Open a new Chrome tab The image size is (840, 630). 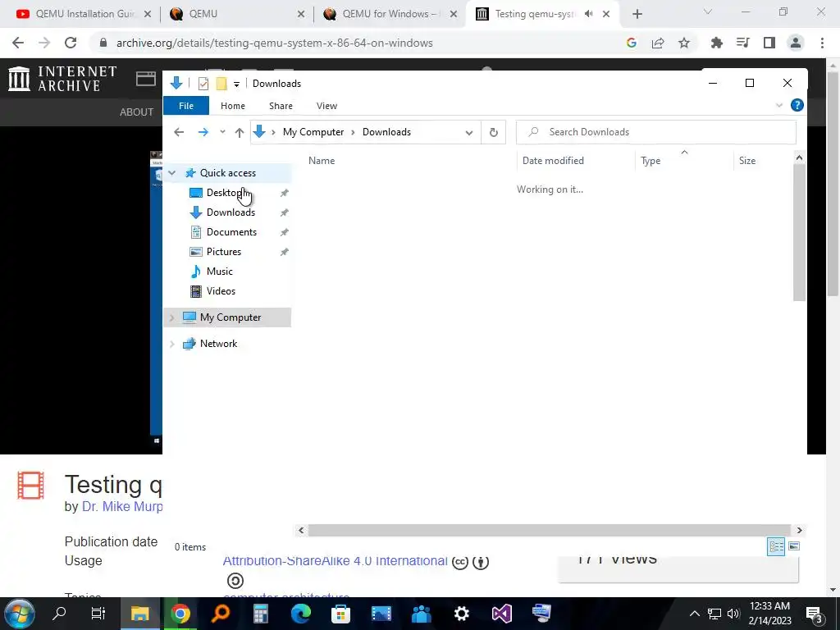point(637,15)
